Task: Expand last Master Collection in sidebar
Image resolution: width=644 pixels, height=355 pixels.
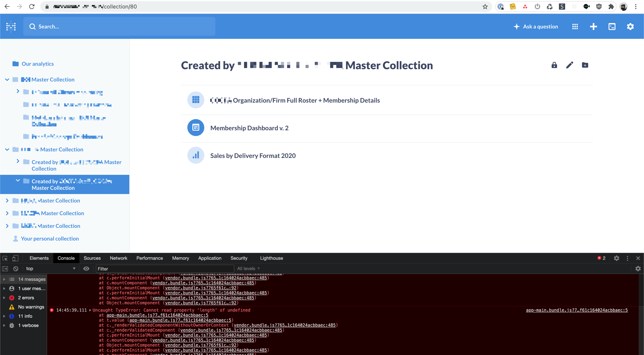Action: [x=7, y=226]
